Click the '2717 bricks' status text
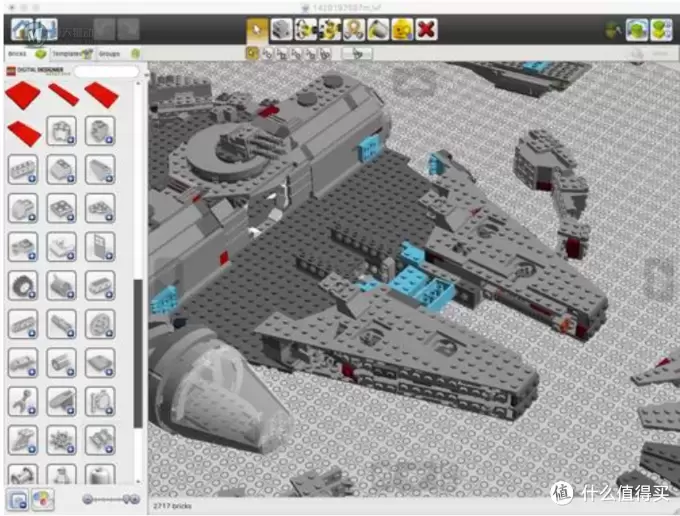 click(172, 506)
